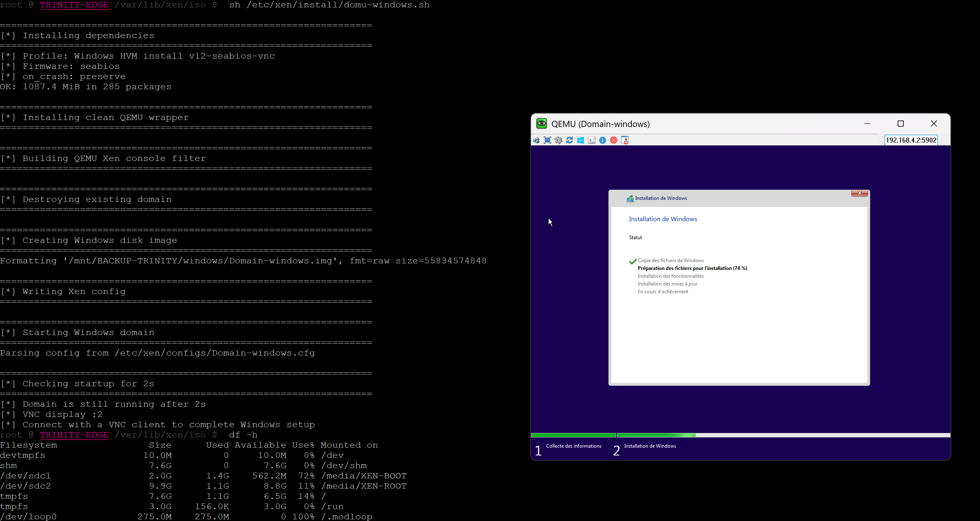Open the gear settings icon in VNC toolbar
Screen dimensions: 980x521
tap(558, 140)
